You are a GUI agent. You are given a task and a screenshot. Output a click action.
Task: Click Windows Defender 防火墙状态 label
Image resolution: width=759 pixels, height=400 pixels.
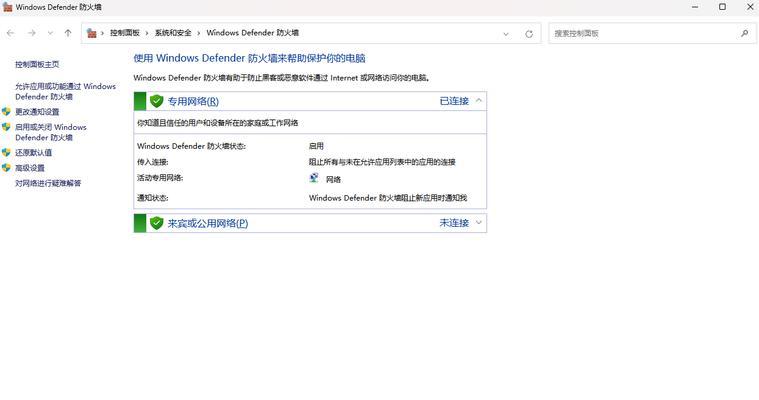coord(191,146)
